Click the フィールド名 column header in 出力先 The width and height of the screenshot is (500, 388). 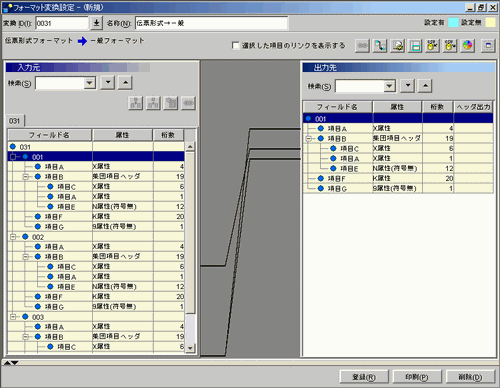coord(337,107)
